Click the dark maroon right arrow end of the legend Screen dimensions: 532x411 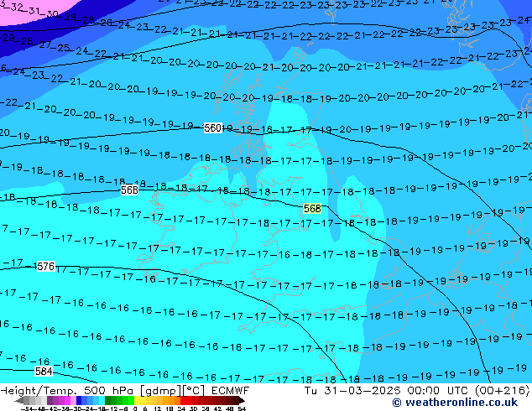[x=241, y=400]
